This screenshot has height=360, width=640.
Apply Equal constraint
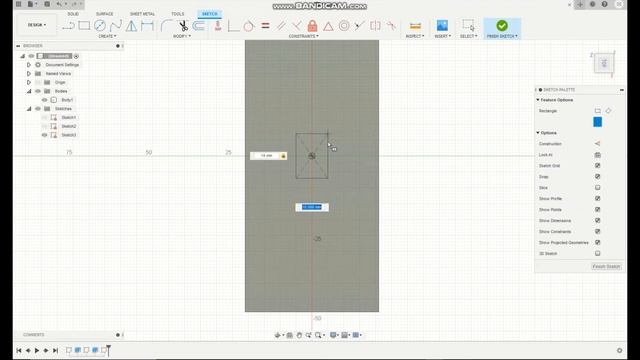(x=265, y=26)
